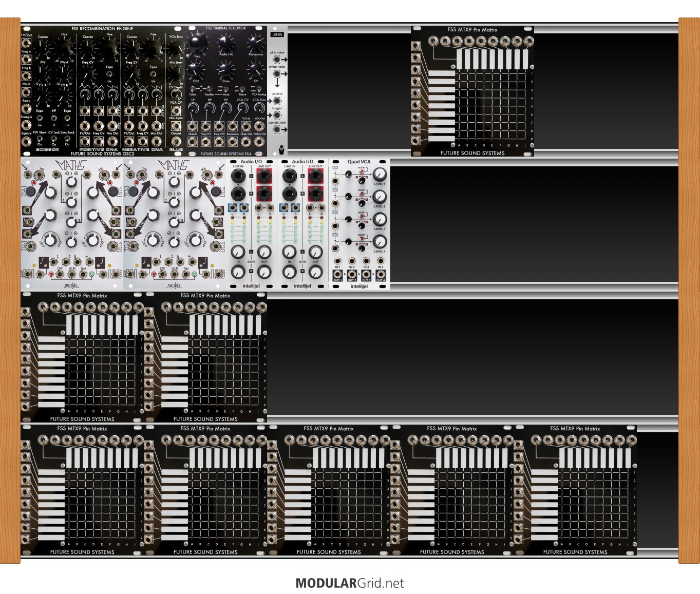Click the SHN control input jack

(277, 101)
